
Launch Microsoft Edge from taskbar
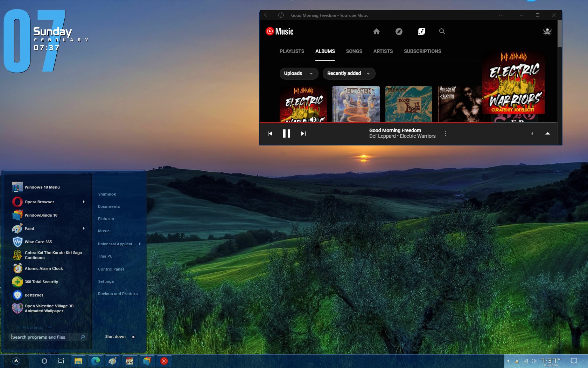(x=95, y=361)
